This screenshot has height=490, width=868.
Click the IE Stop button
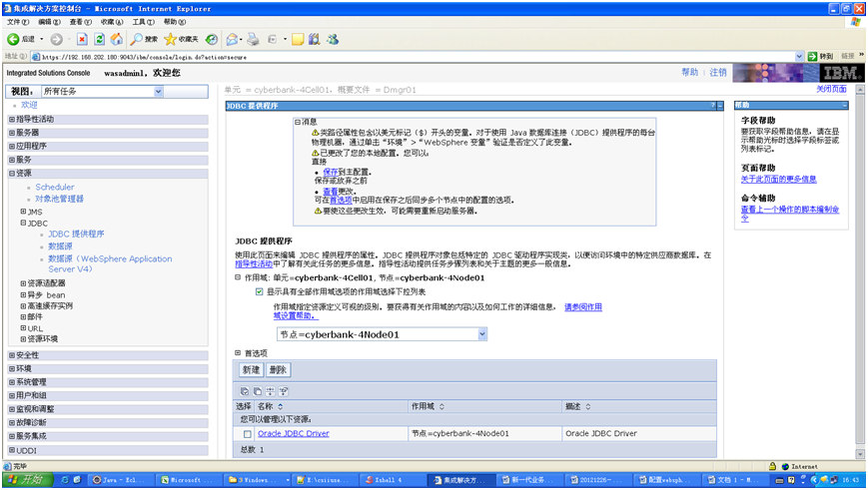click(82, 39)
